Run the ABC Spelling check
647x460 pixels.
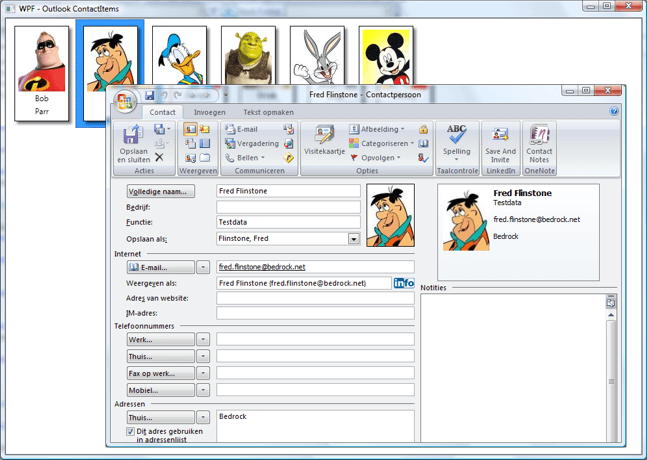coord(457,143)
